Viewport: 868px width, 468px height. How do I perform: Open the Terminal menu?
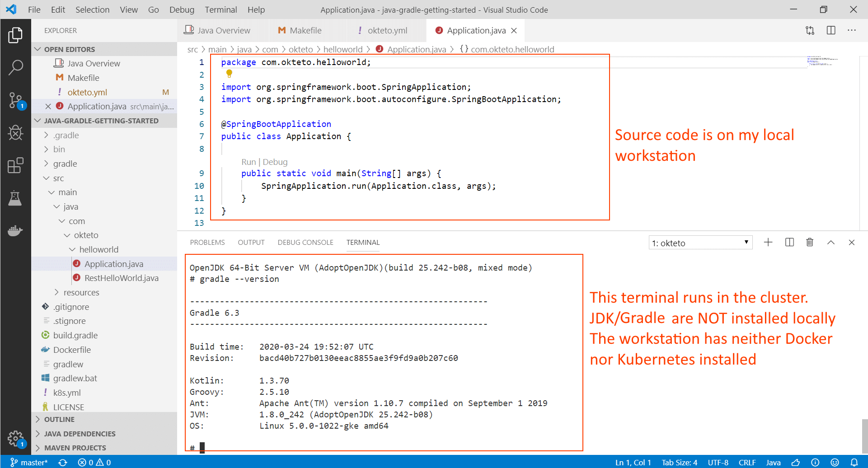click(221, 9)
